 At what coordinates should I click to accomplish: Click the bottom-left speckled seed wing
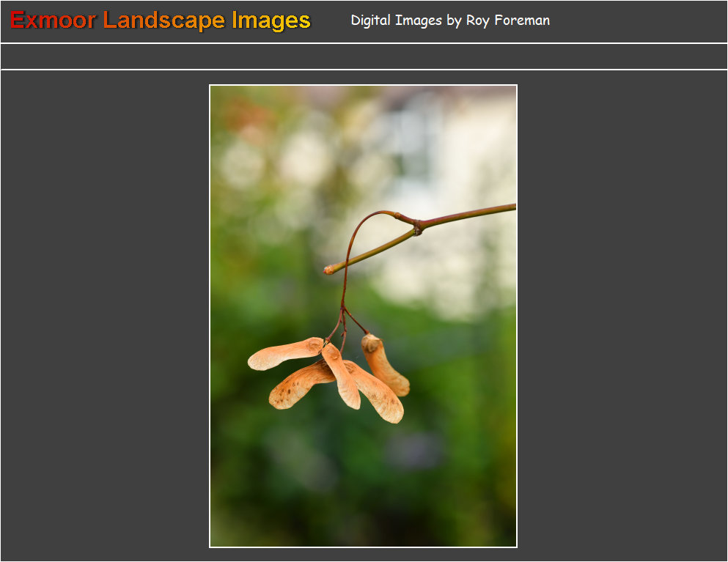click(299, 385)
